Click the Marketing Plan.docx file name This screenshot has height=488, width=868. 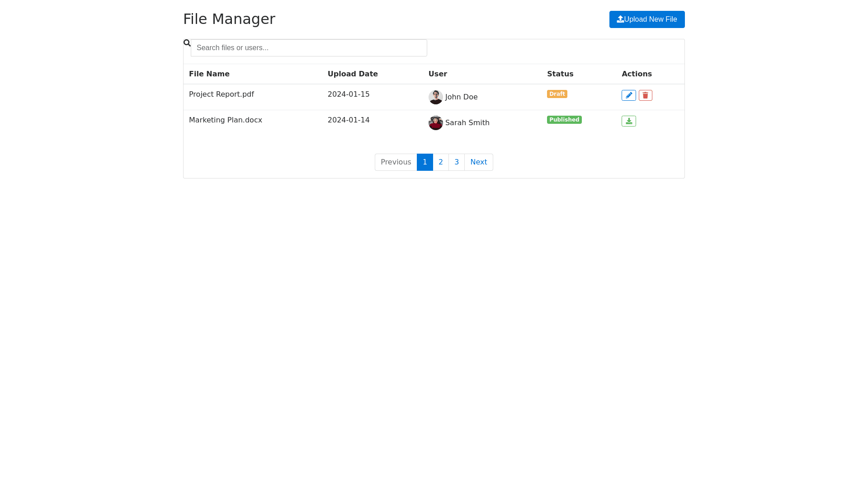point(225,120)
